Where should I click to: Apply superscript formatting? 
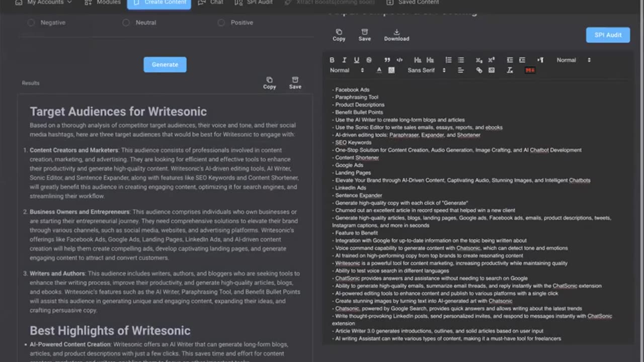tap(492, 60)
